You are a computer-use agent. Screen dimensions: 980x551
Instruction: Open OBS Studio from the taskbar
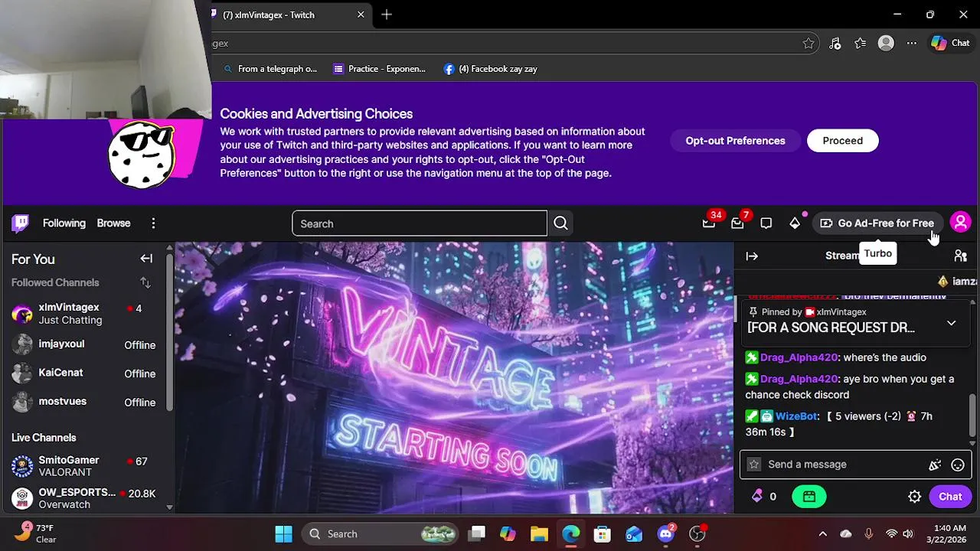(697, 534)
